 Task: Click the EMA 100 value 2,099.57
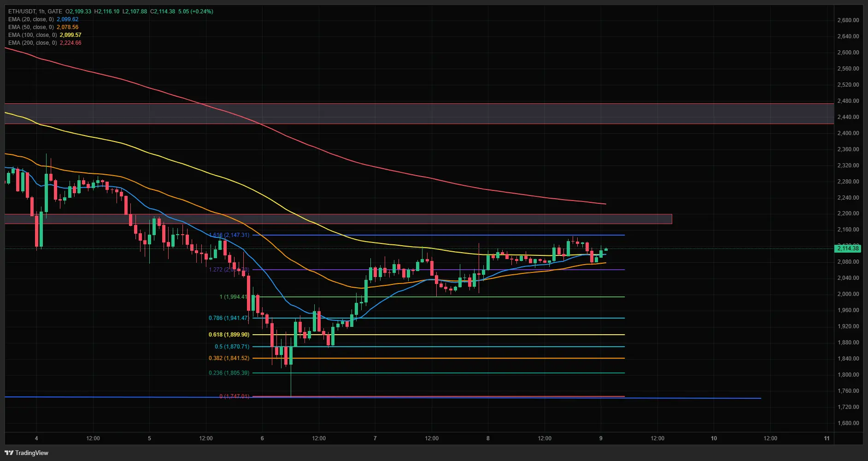(70, 35)
